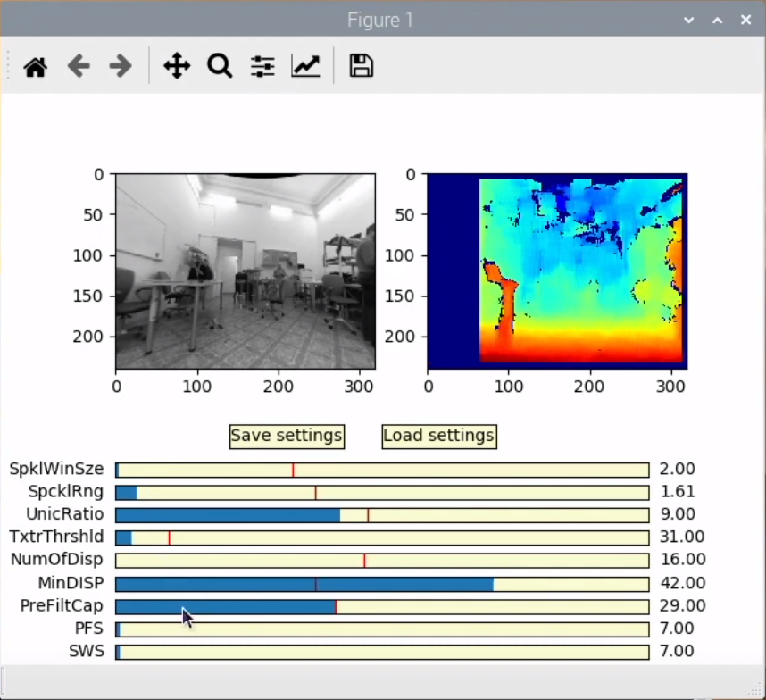Click the PreFiltCap slider track
Viewport: 766px width, 700px height.
382,606
